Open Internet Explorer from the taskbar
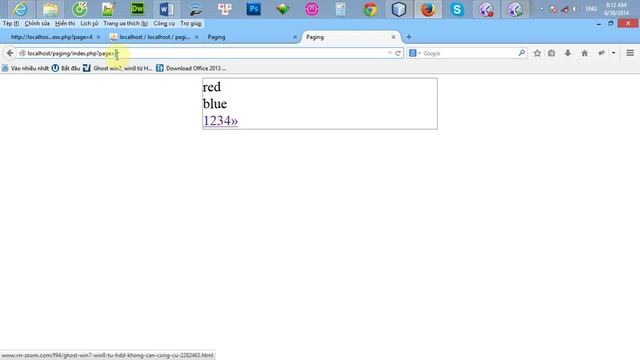 point(20,9)
